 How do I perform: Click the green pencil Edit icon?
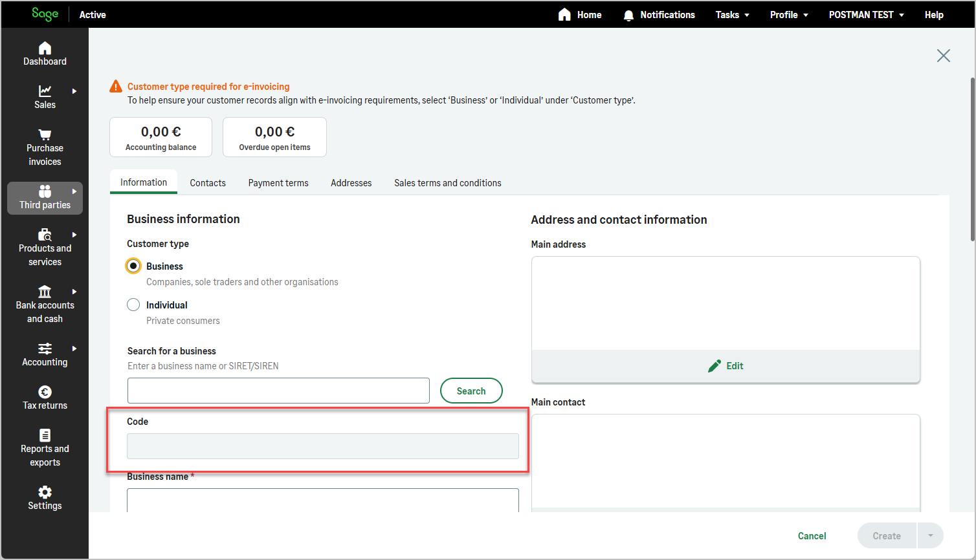pyautogui.click(x=715, y=366)
